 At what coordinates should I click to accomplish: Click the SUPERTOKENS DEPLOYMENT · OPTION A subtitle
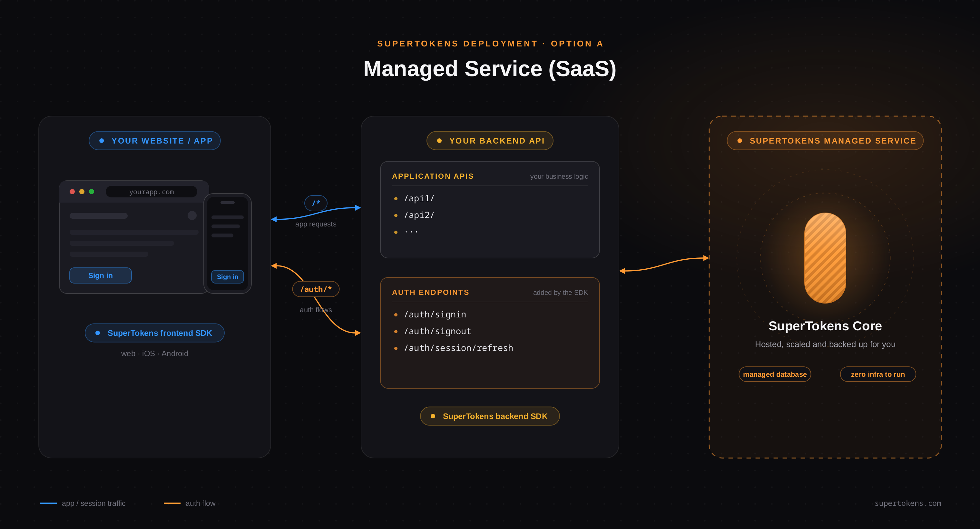coord(490,44)
